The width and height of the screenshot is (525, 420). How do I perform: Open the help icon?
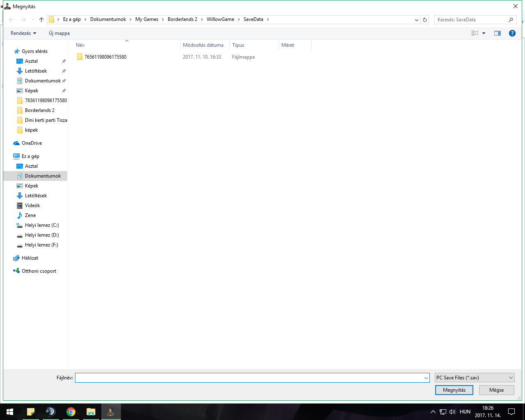(x=512, y=33)
